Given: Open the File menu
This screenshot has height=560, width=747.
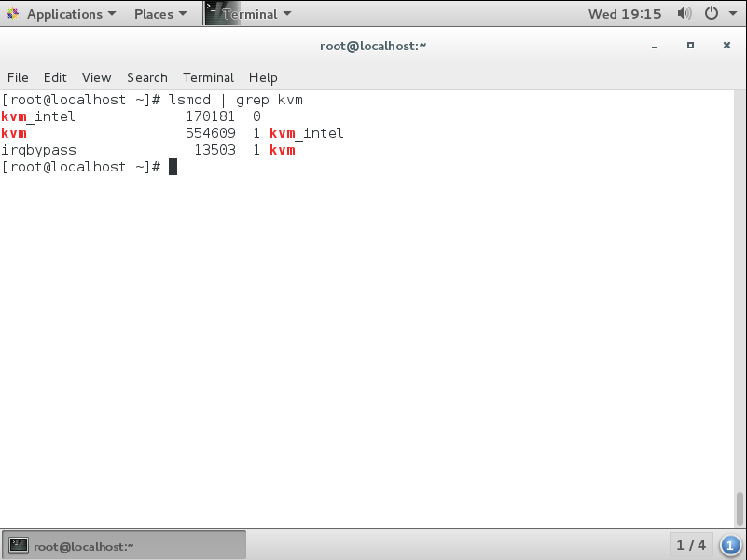Looking at the screenshot, I should 18,77.
